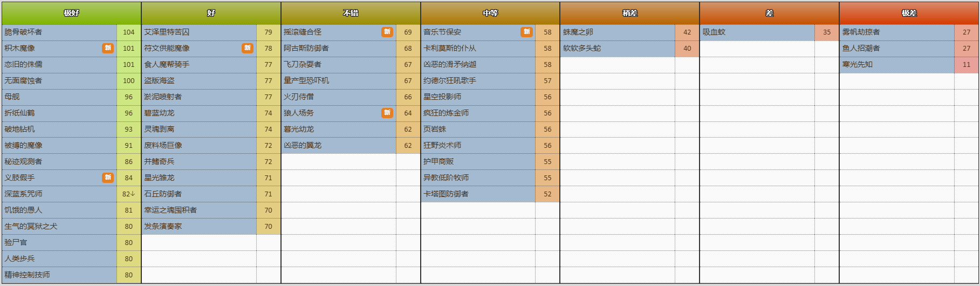Viewport: 980px width, 286px height.
Task: Click score 11 of 寒光先知
Action: tap(967, 64)
